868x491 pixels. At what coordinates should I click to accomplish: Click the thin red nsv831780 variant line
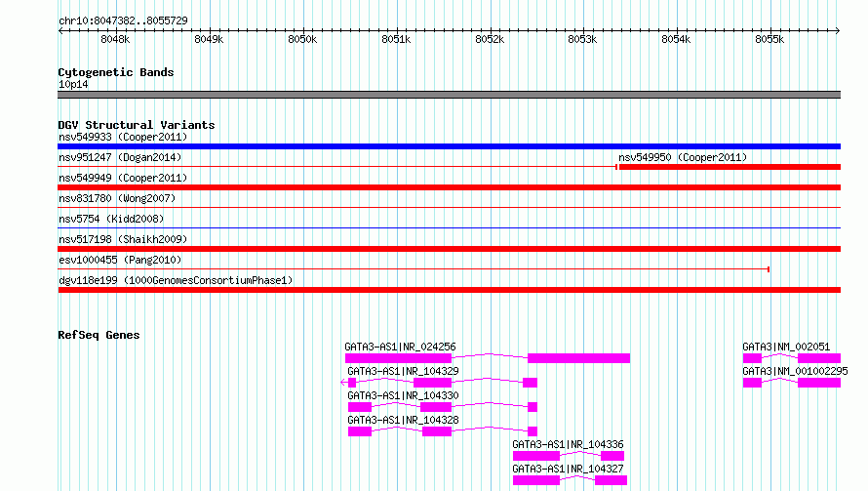coord(449,208)
